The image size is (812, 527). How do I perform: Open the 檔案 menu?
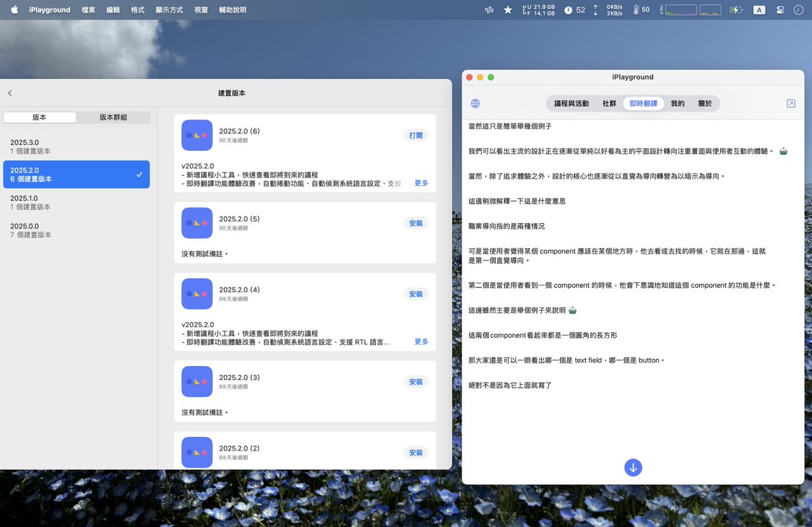[89, 10]
